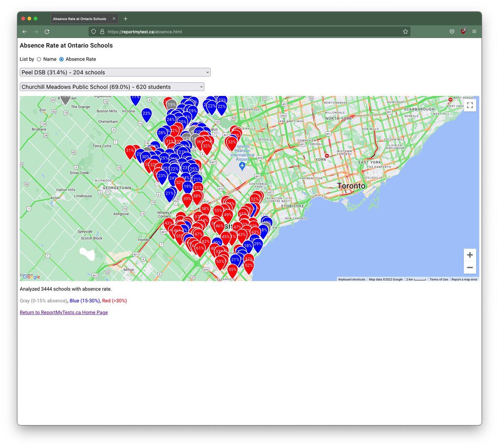Screen dimensions: 499x448
Task: Click Return to ReportMyTests.ca Home Page
Action: point(64,313)
